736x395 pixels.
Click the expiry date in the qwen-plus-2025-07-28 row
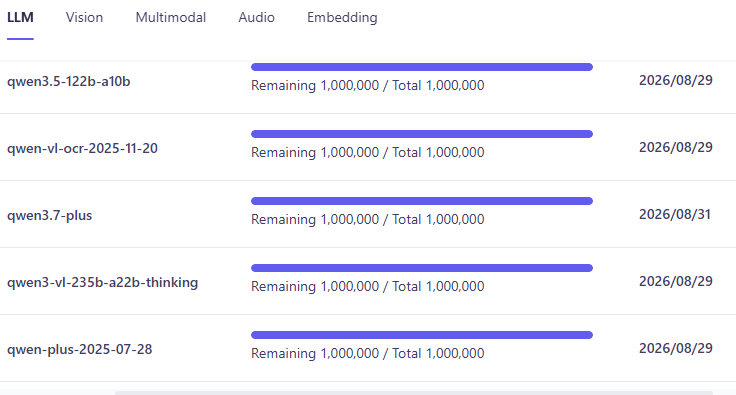pos(675,349)
